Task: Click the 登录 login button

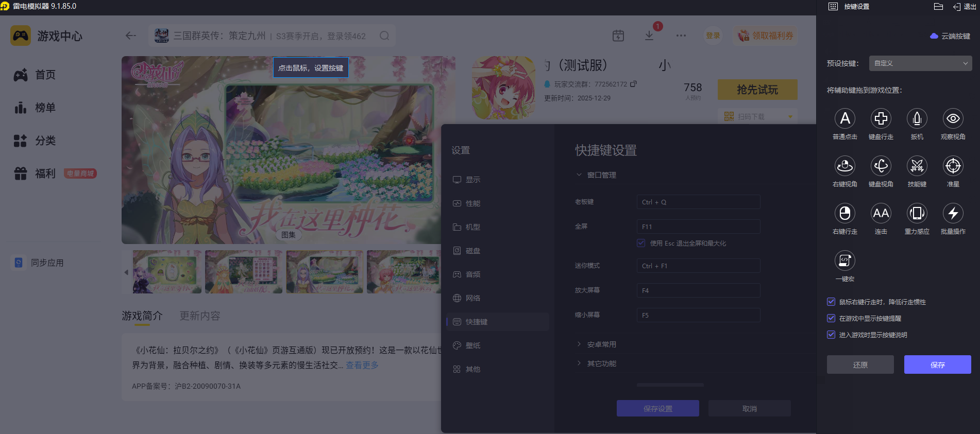Action: (x=713, y=36)
